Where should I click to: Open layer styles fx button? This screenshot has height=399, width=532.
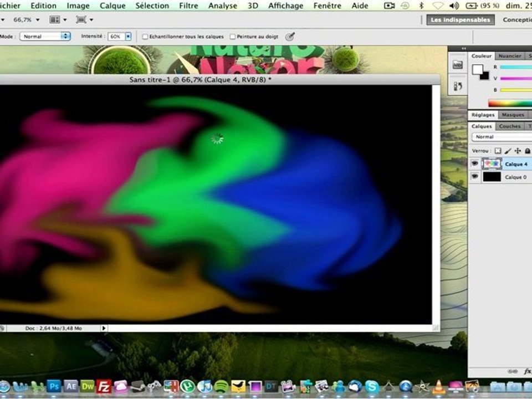[x=528, y=371]
